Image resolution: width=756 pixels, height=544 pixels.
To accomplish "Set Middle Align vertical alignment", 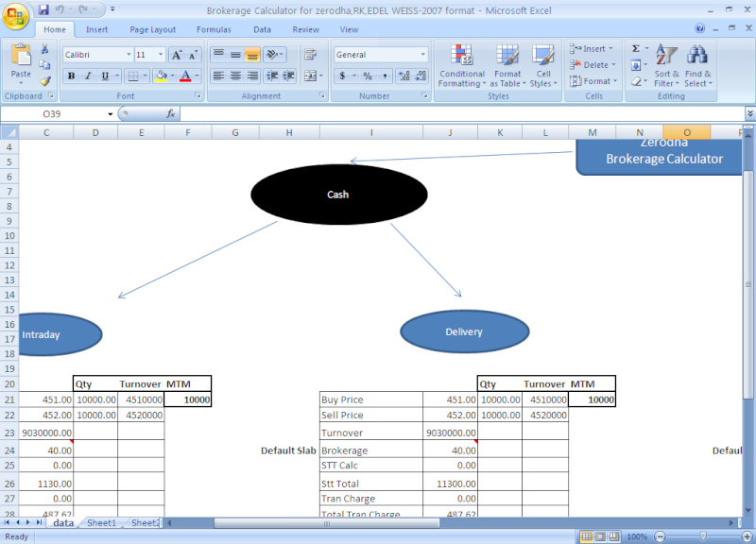I will (x=235, y=55).
